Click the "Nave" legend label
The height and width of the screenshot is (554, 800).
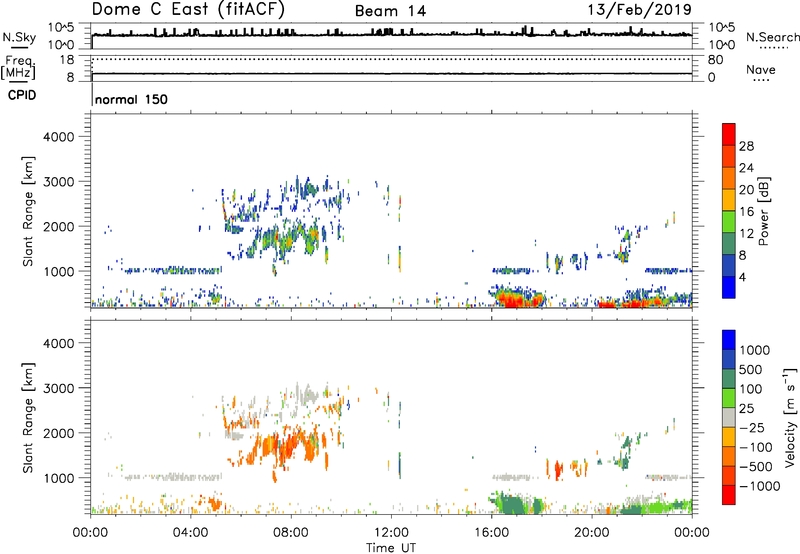[761, 69]
